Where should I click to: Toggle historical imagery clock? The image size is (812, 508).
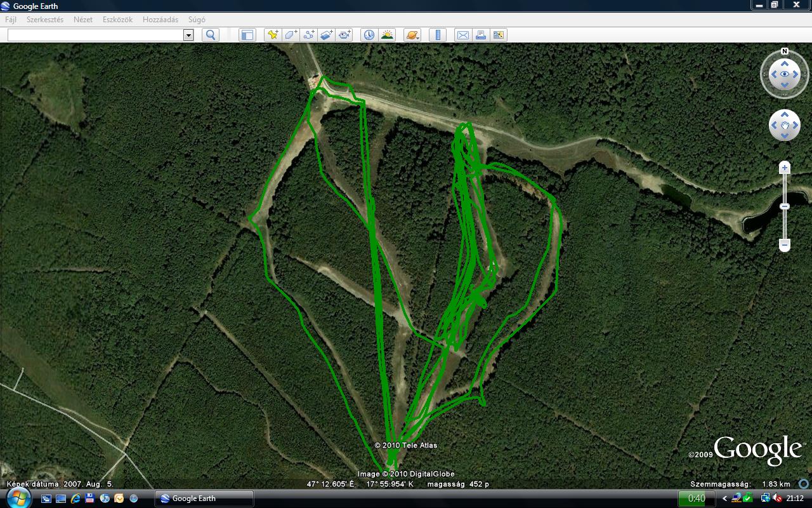[369, 35]
